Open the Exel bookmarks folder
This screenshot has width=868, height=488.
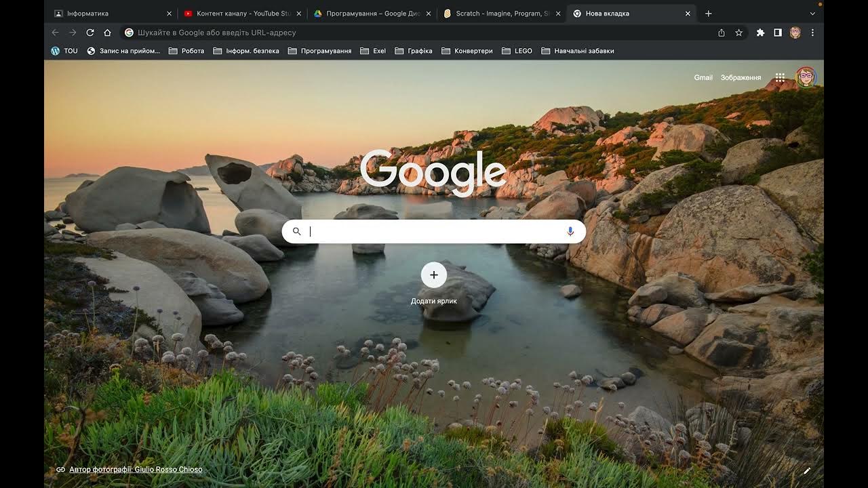click(x=373, y=51)
